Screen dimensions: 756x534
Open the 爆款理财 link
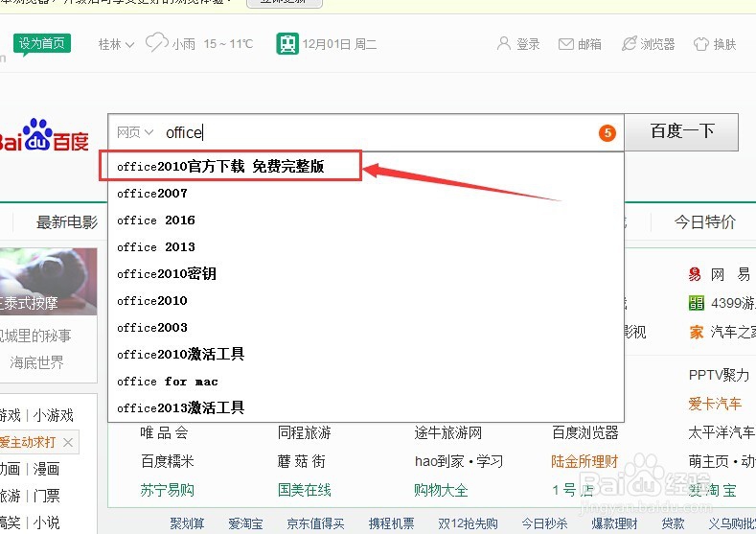615,523
